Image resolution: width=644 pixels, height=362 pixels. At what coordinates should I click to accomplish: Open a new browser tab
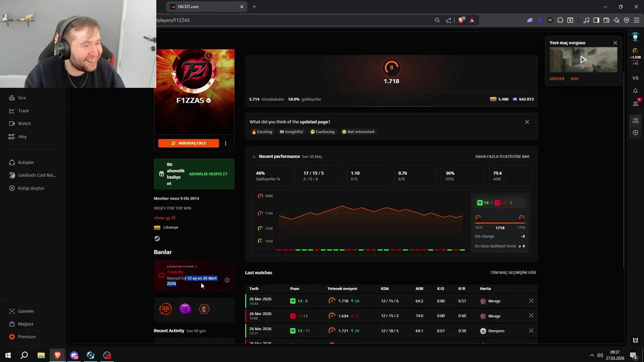pyautogui.click(x=254, y=7)
